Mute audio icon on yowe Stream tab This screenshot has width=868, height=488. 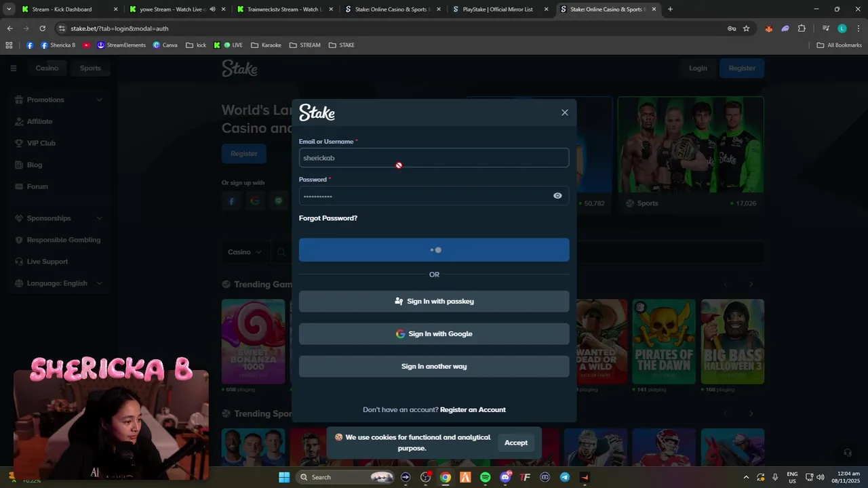coord(213,9)
